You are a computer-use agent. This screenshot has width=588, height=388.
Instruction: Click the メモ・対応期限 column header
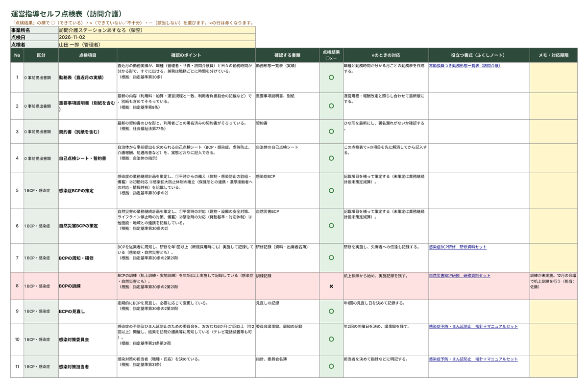(554, 55)
